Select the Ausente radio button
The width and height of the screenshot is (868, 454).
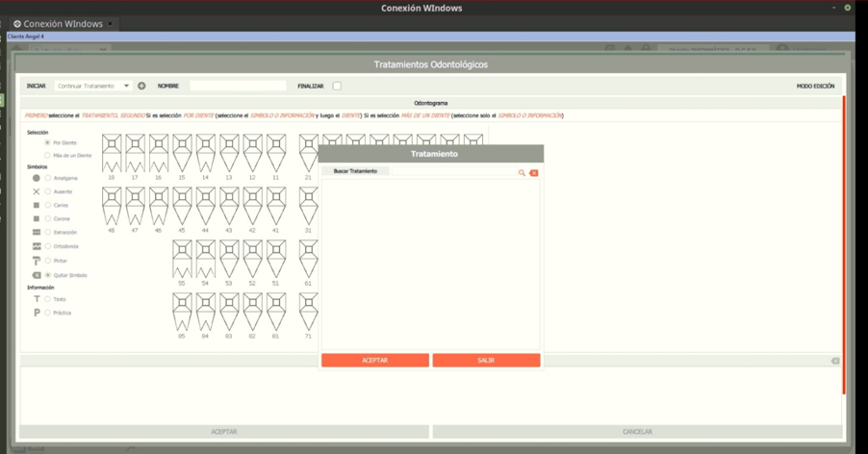(x=48, y=191)
